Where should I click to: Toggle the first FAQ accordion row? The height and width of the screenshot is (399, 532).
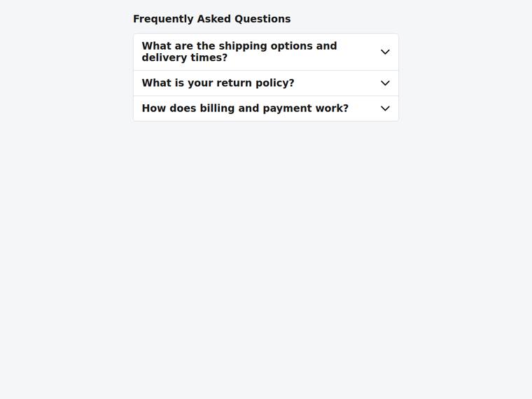point(266,52)
